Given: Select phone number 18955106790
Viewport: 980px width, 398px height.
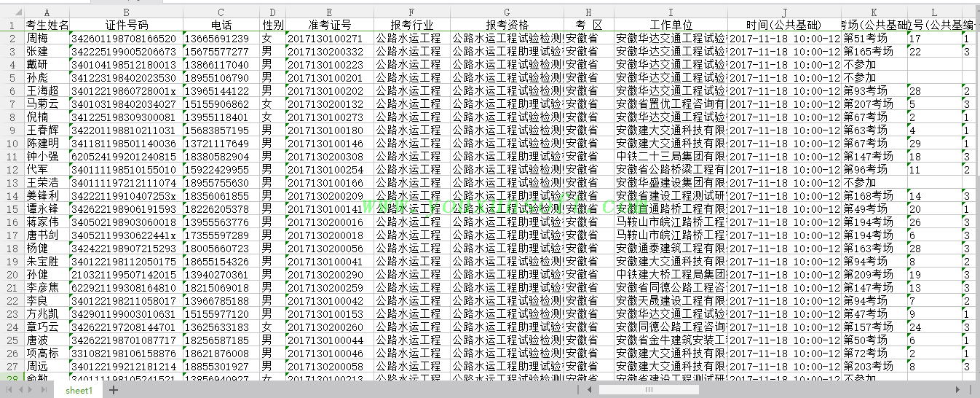Looking at the screenshot, I should [x=221, y=77].
